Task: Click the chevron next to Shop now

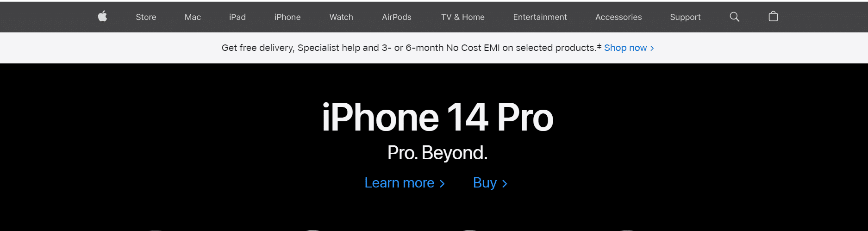Action: pos(652,48)
